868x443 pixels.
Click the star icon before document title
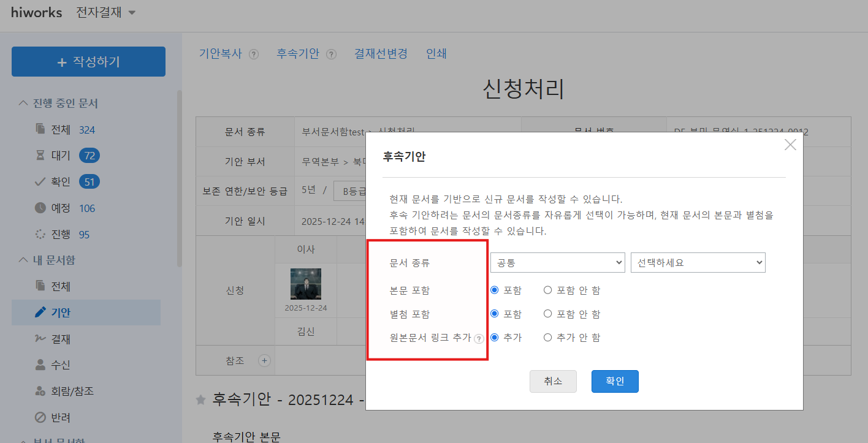click(200, 399)
